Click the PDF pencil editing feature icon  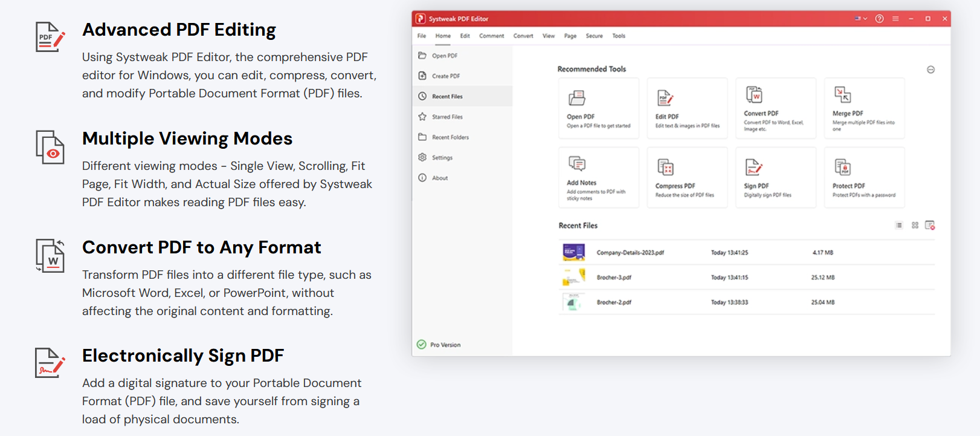click(x=50, y=37)
